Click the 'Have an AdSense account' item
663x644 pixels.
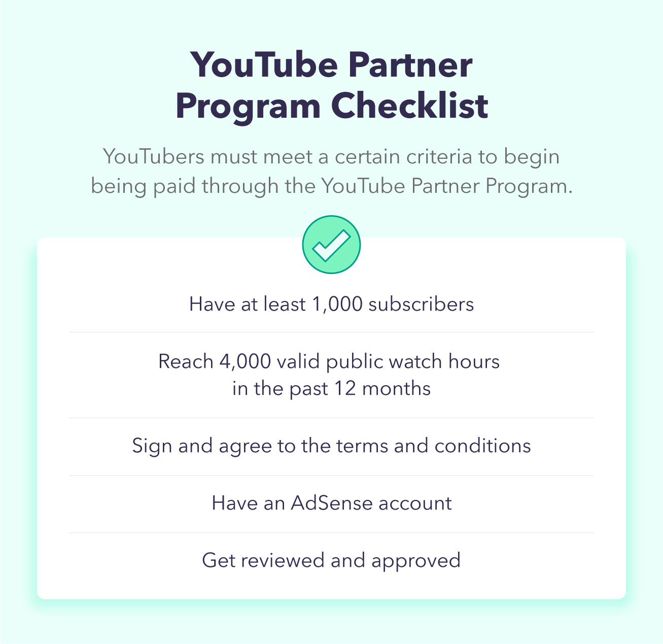[x=331, y=503]
